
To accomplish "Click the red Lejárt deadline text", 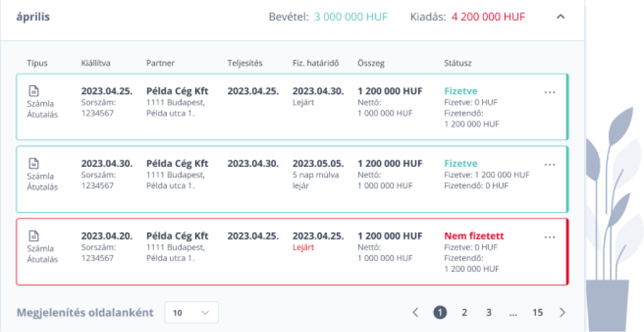I will coord(303,247).
